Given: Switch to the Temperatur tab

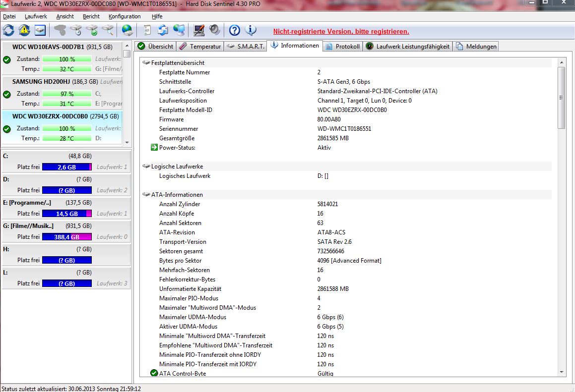Looking at the screenshot, I should [x=200, y=46].
